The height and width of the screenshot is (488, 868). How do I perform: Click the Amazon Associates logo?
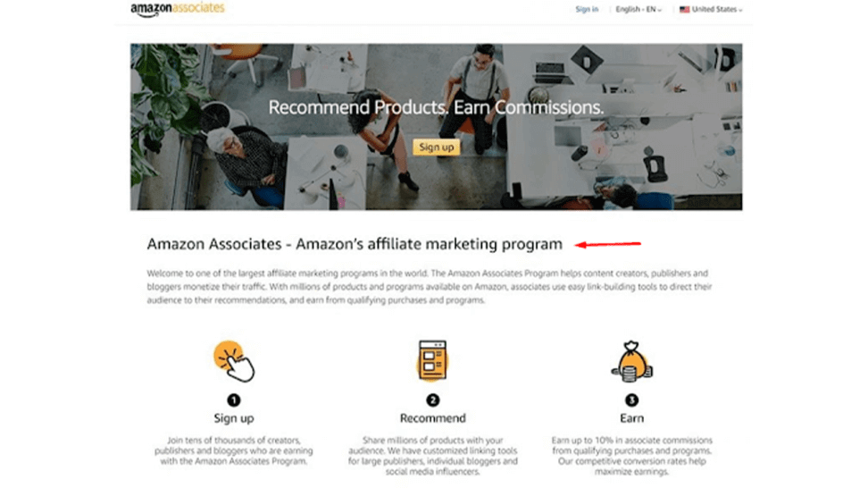click(x=178, y=9)
